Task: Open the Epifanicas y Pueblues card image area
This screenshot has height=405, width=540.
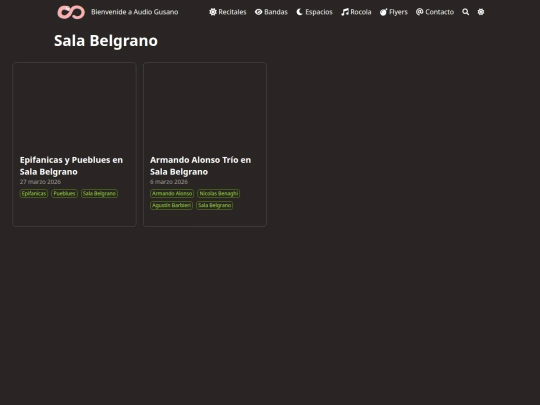Action: (74, 107)
